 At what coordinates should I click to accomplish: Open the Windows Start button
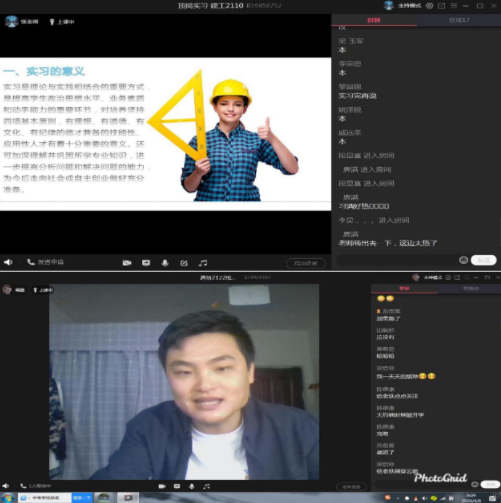coord(8,498)
